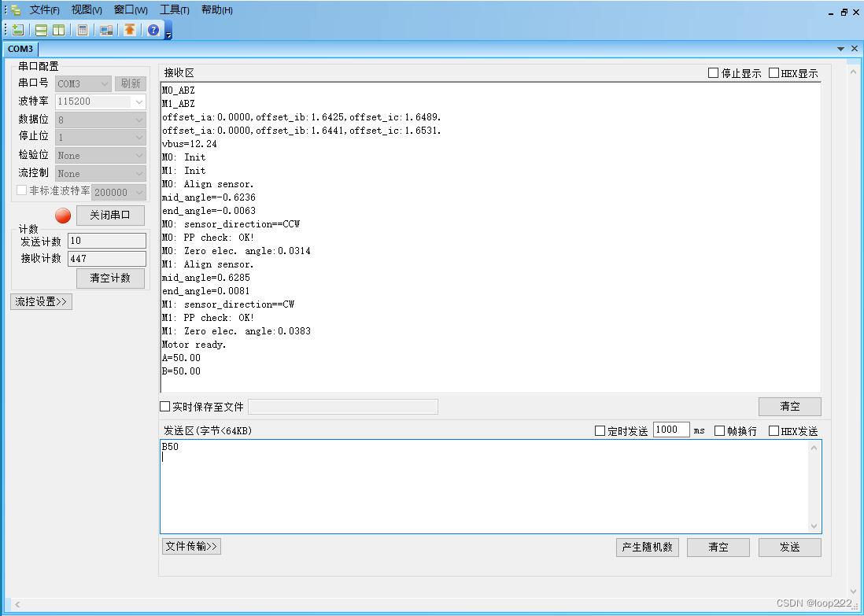Click the 接收计数 field

tap(107, 258)
